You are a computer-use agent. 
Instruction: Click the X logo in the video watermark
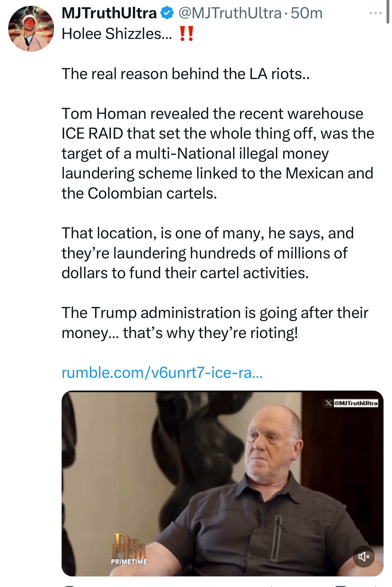pyautogui.click(x=328, y=403)
